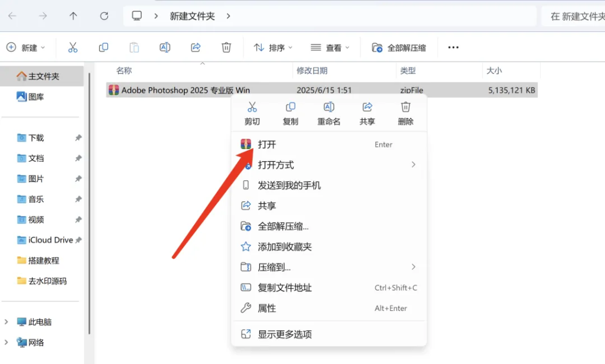Open the 排序 sort dropdown
This screenshot has width=605, height=364.
click(x=273, y=47)
